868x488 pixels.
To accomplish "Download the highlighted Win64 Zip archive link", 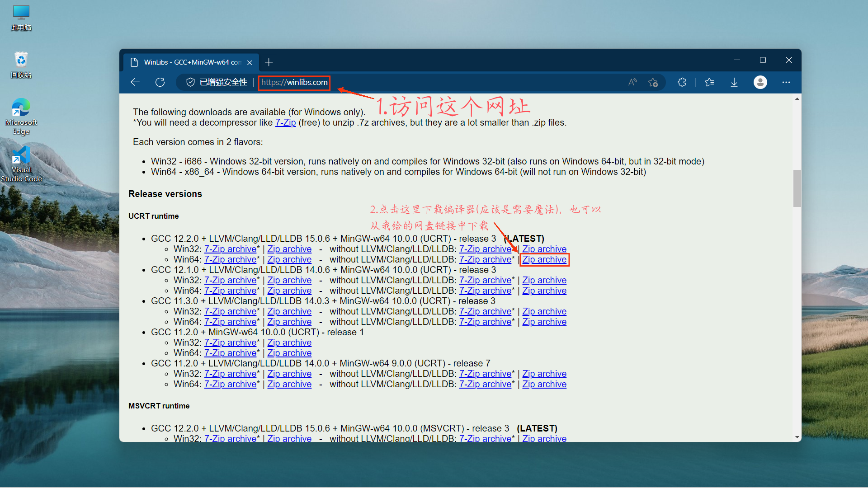I will [544, 260].
